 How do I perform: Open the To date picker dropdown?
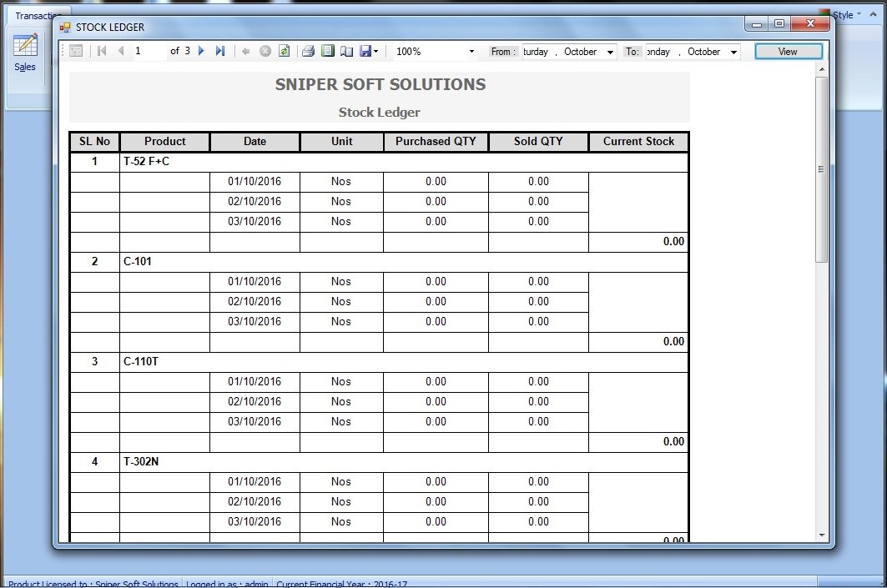coord(733,52)
